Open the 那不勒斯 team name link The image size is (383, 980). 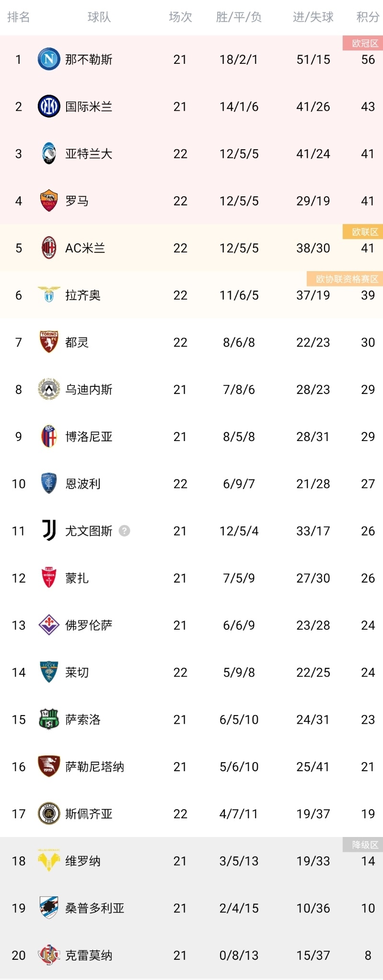point(89,60)
